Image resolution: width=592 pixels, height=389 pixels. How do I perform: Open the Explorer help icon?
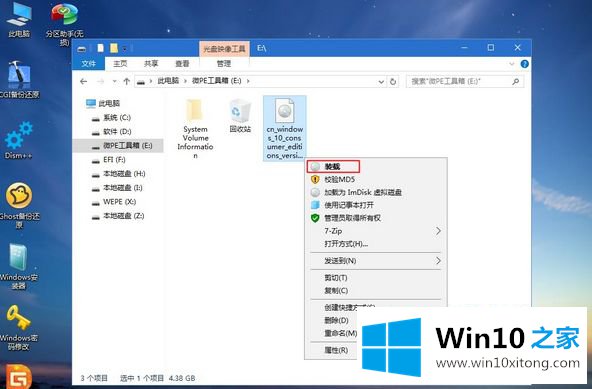(x=524, y=64)
